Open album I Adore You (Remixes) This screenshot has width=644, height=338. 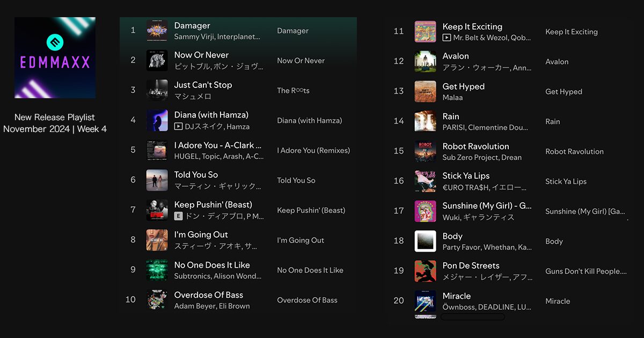click(313, 151)
